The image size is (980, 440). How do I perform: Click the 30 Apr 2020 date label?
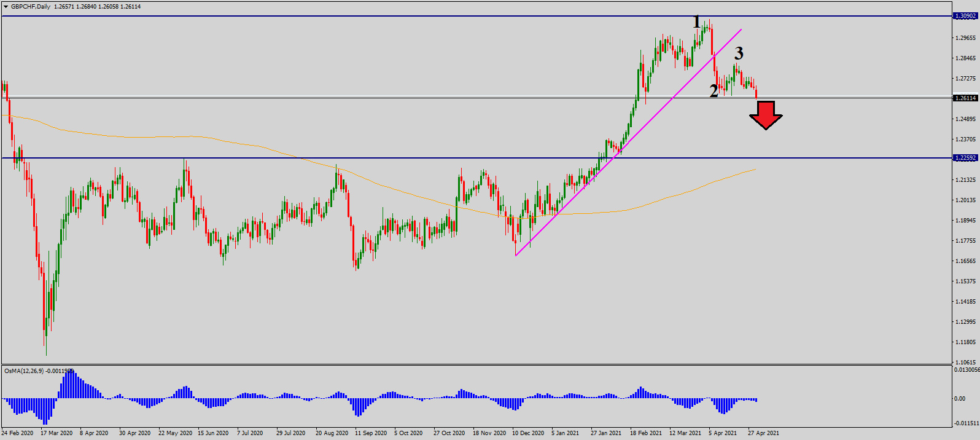click(134, 433)
